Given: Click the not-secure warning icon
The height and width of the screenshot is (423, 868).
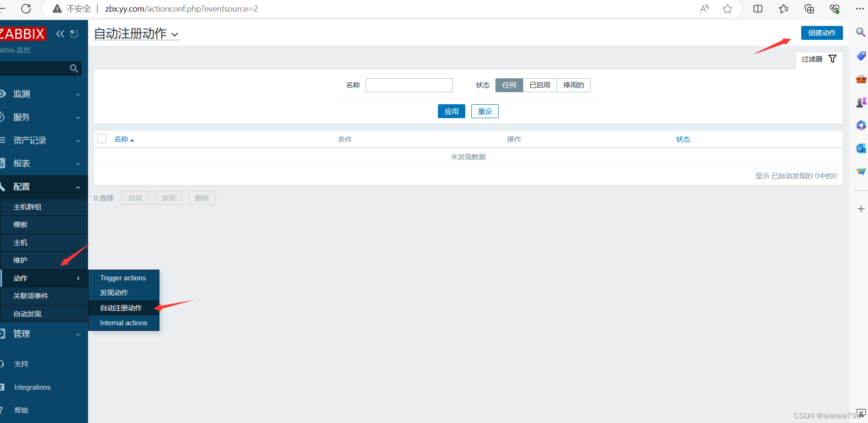Looking at the screenshot, I should (57, 9).
